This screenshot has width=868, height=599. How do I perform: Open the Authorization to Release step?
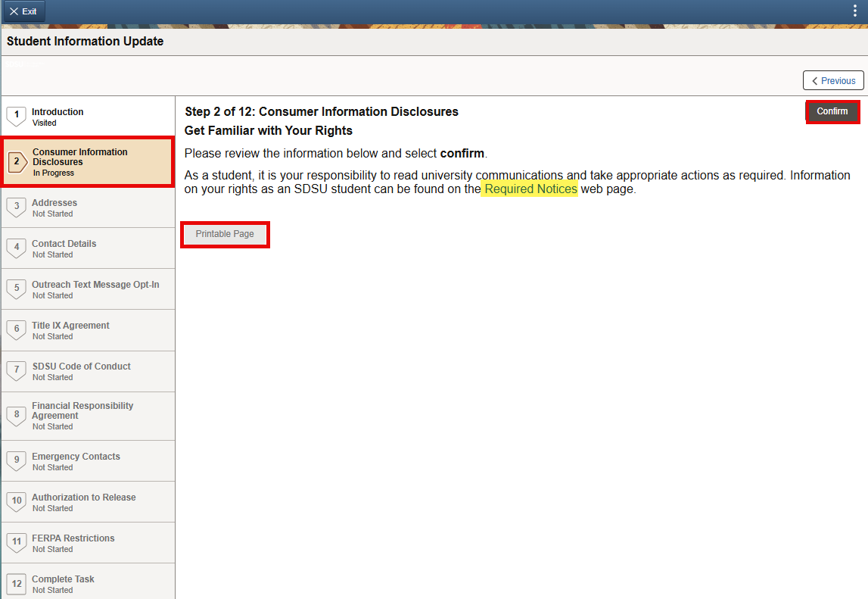click(87, 501)
